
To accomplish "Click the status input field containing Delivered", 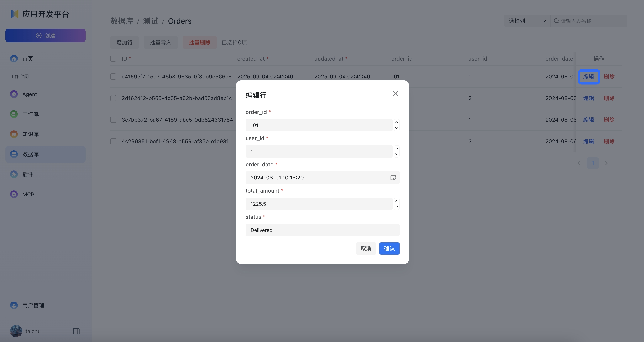I will click(x=322, y=230).
